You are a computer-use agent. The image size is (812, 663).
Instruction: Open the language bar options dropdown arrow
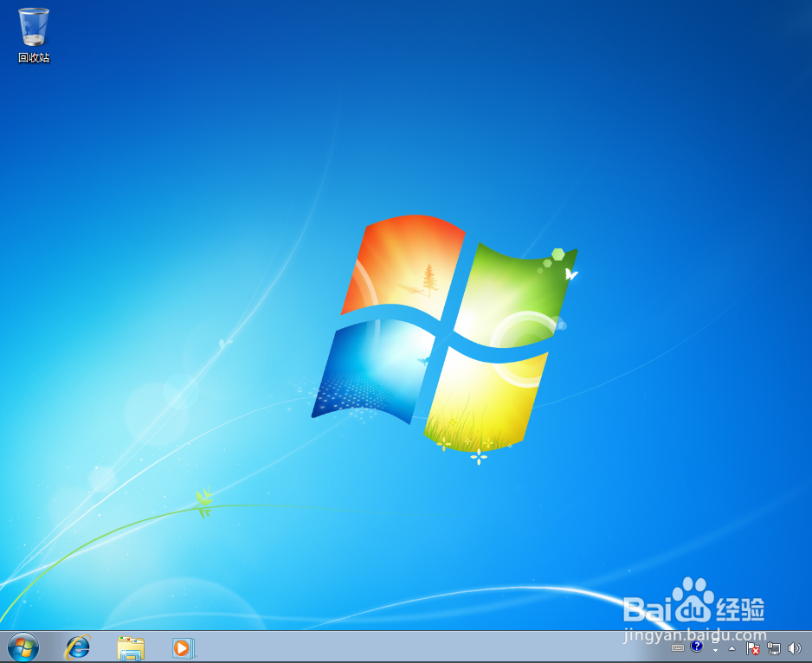pos(715,652)
